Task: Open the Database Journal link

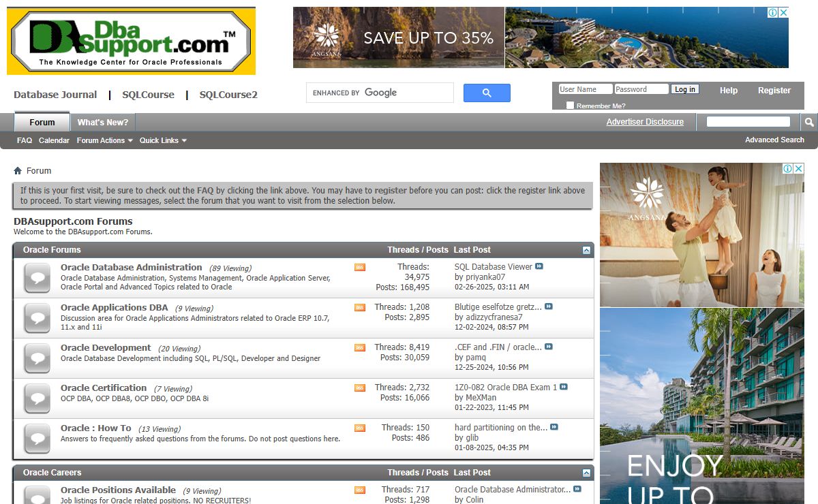Action: [x=55, y=95]
